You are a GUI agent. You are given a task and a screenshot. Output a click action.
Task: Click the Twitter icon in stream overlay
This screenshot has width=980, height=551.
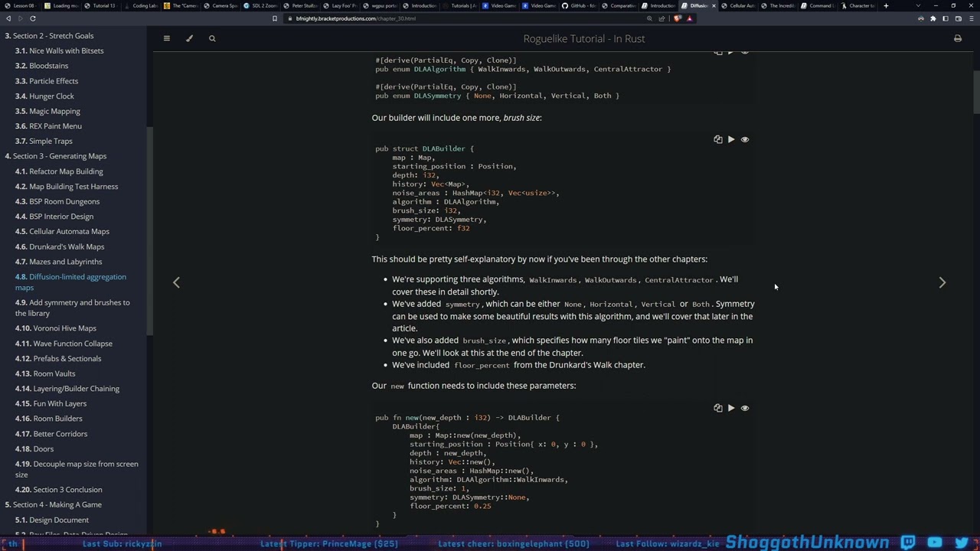pyautogui.click(x=962, y=543)
